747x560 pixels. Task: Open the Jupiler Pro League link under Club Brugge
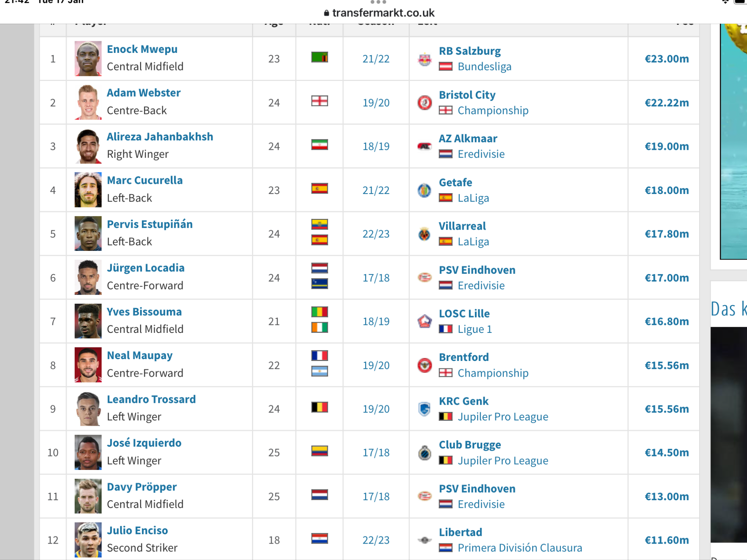click(503, 460)
